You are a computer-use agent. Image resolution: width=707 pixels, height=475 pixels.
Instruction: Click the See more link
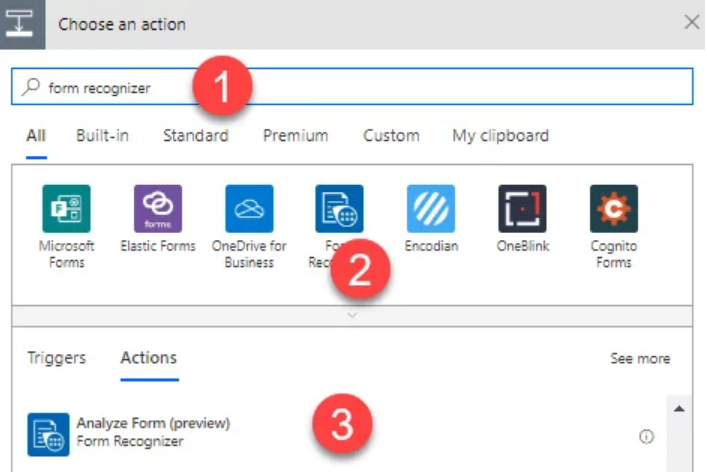pyautogui.click(x=640, y=359)
